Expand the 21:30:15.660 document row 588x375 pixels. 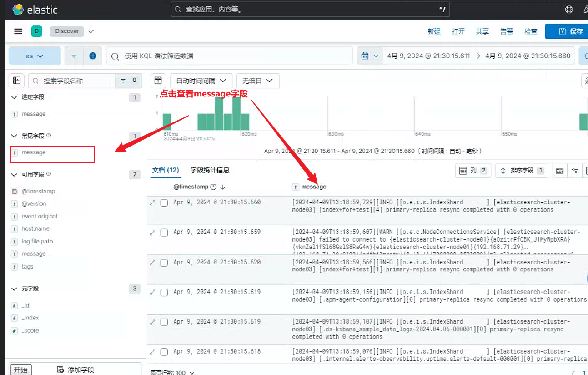(x=153, y=203)
